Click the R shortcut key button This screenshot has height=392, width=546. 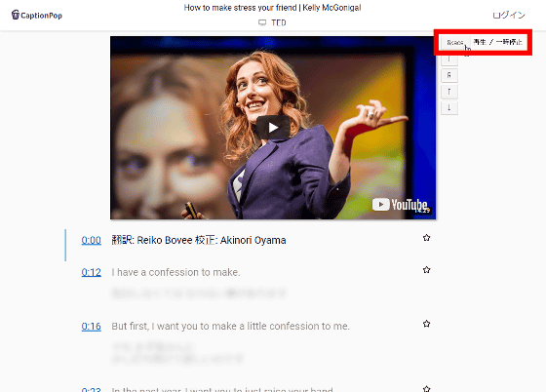click(x=449, y=75)
